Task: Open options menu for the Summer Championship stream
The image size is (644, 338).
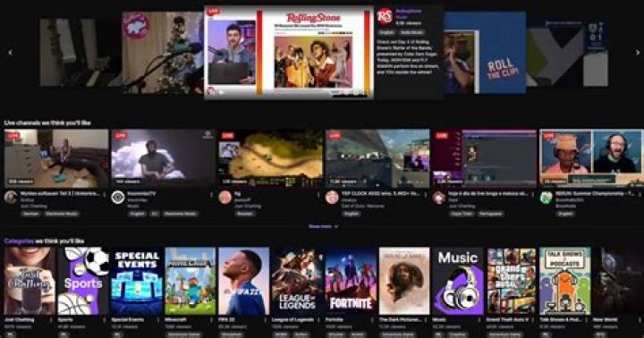Action: pos(640,194)
